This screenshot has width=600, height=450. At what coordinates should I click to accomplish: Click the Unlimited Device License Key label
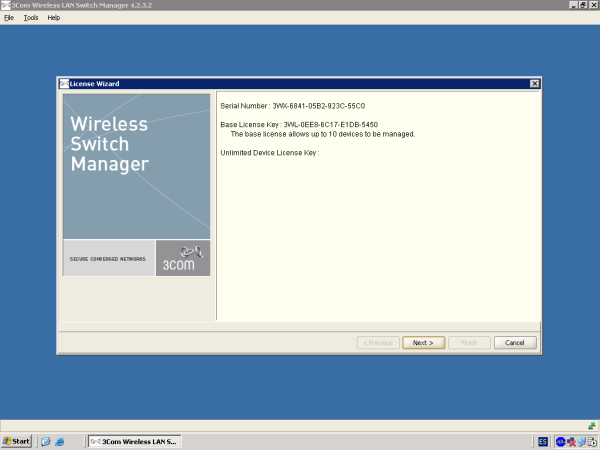pyautogui.click(x=269, y=153)
